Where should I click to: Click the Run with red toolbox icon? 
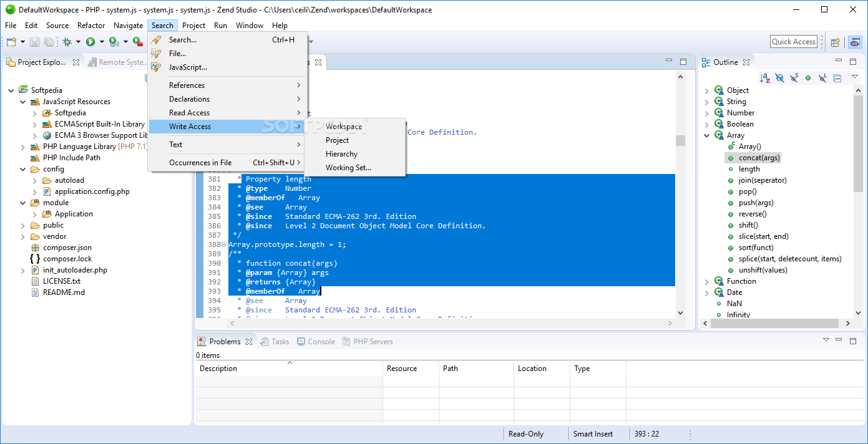click(137, 42)
